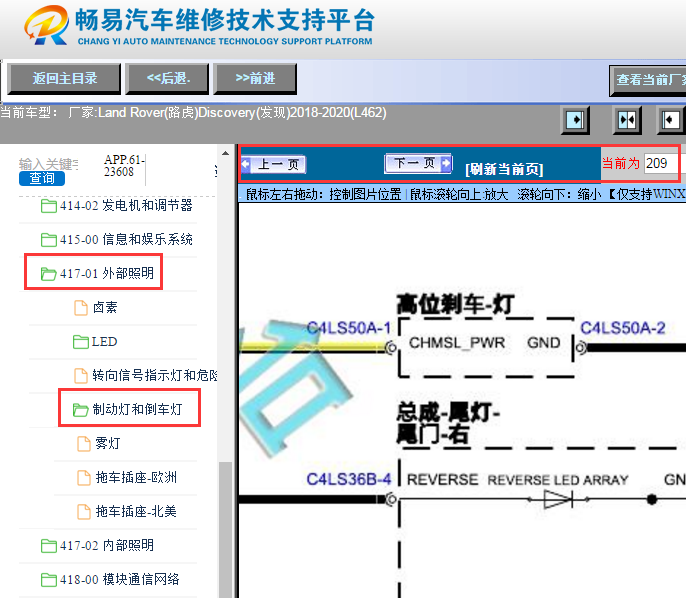Viewport: 686px width, 598px height.
Task: Click 返回主目录 to return home
Action: [64, 78]
